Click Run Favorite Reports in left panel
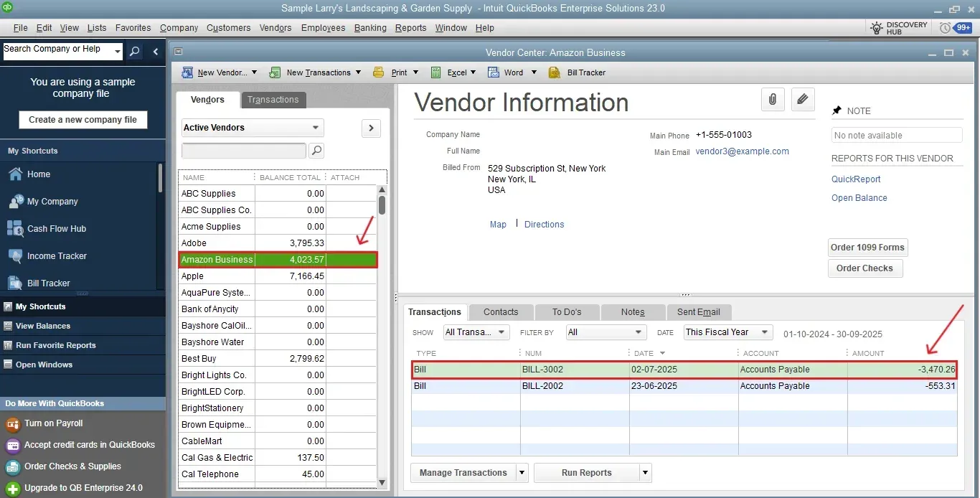980x498 pixels. (x=56, y=345)
